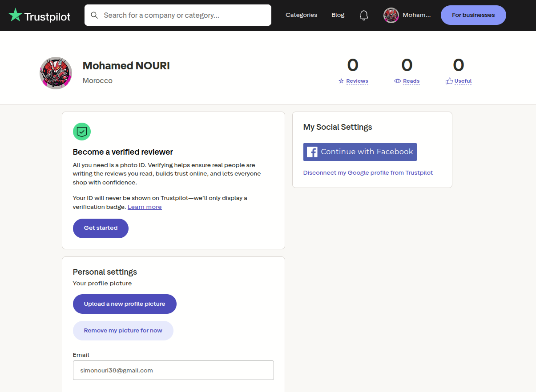Click the green verified badge icon
This screenshot has width=536, height=392.
pyautogui.click(x=82, y=132)
